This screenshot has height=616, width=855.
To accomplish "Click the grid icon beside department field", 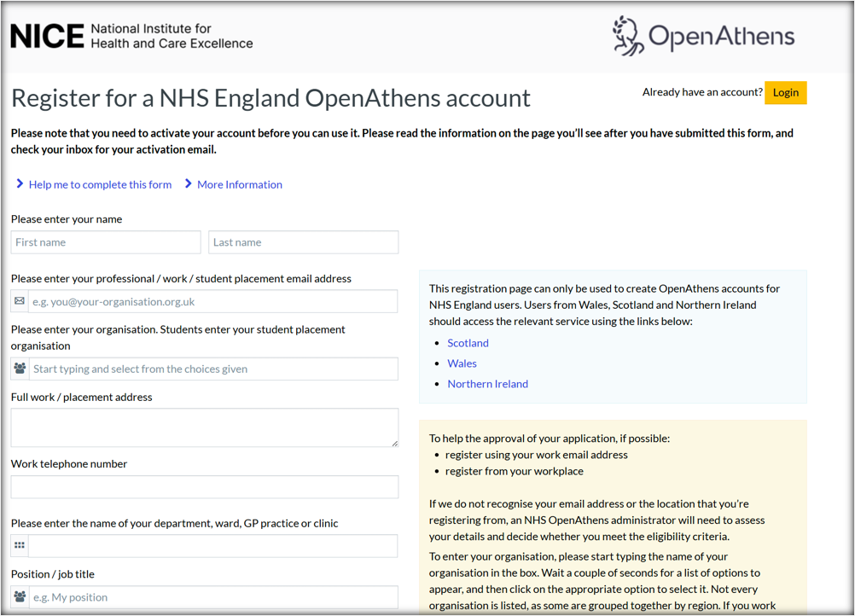I will pyautogui.click(x=20, y=546).
